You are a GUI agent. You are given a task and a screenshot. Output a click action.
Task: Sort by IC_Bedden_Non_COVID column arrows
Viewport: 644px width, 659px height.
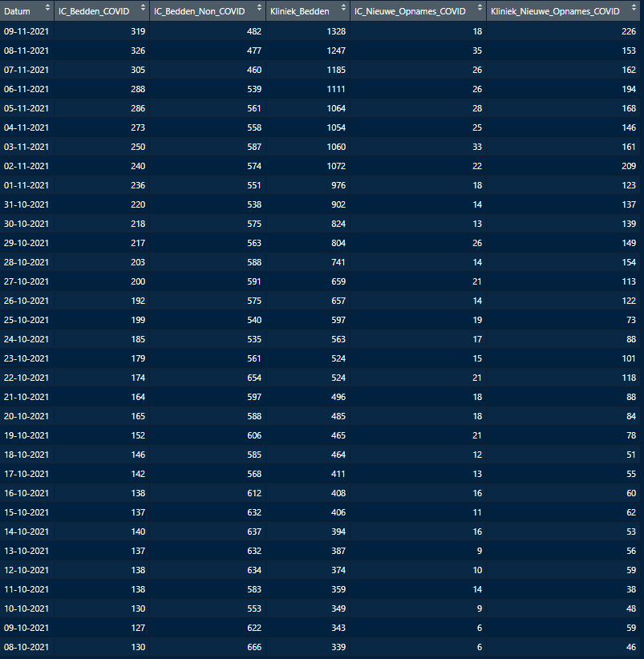259,7
